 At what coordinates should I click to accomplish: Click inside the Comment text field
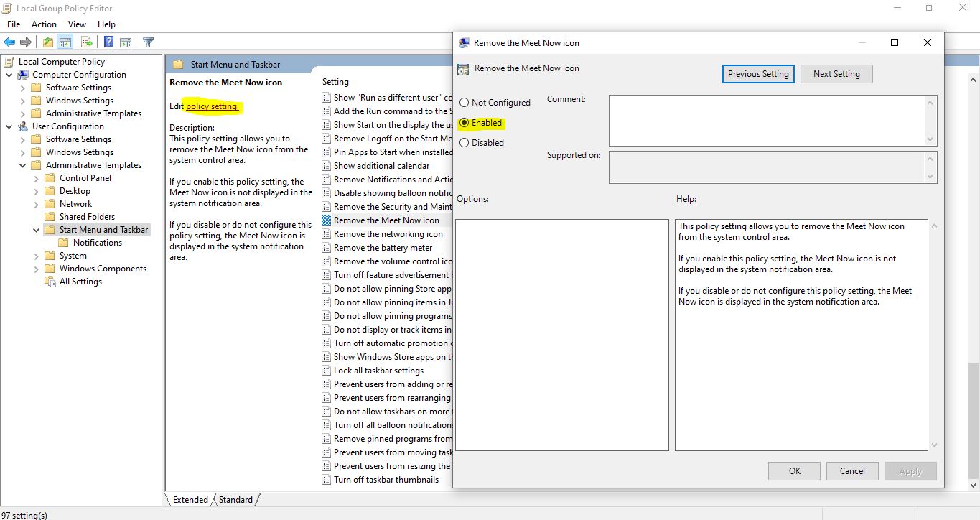coord(772,119)
